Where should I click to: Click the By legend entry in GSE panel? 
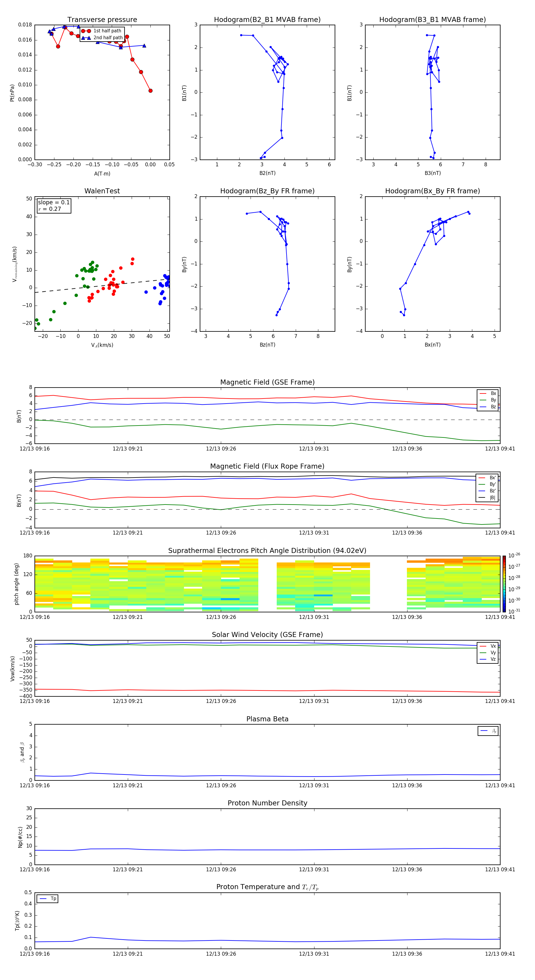(488, 400)
